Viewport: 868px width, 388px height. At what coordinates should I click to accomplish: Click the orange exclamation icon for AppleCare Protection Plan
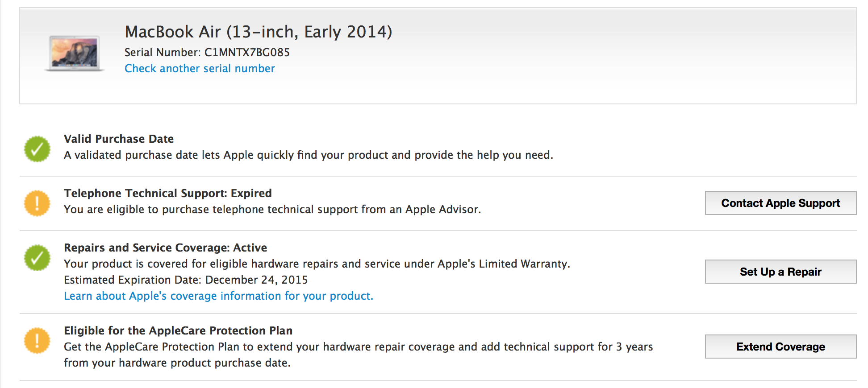pos(37,341)
